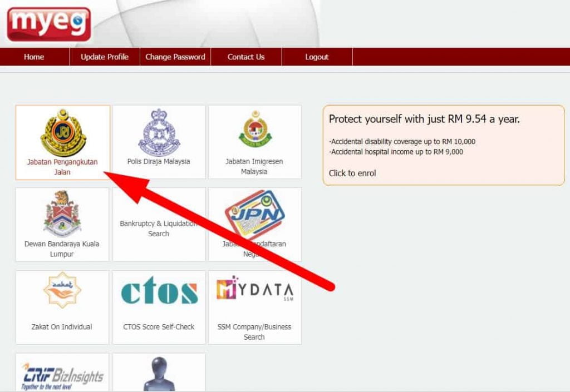Click the ctos logo

click(159, 292)
